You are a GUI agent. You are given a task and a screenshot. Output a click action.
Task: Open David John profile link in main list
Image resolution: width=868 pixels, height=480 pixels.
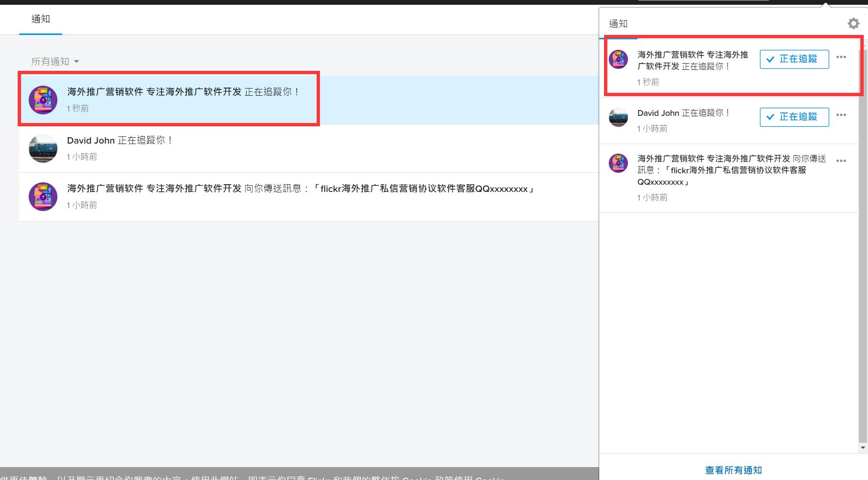(91, 140)
